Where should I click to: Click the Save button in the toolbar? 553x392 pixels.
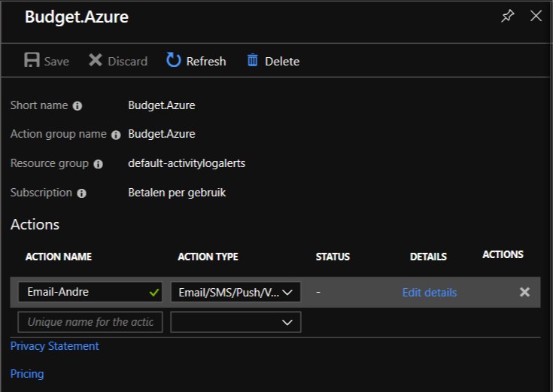[47, 61]
